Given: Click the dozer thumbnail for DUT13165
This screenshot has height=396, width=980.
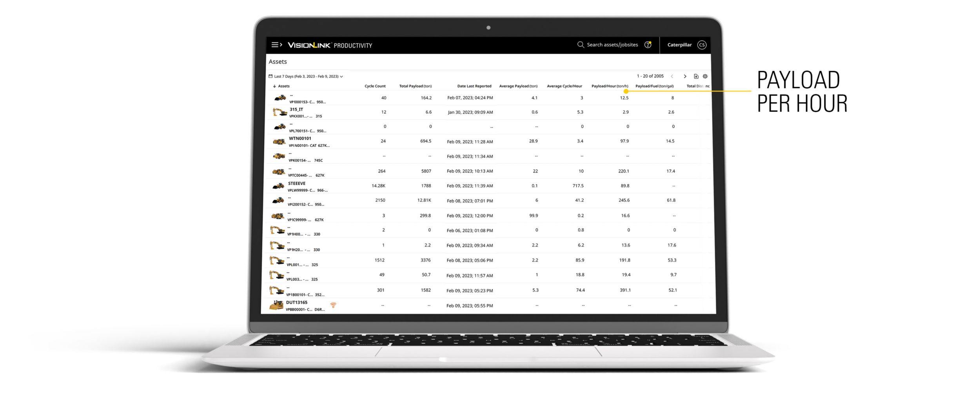Looking at the screenshot, I should coord(276,305).
